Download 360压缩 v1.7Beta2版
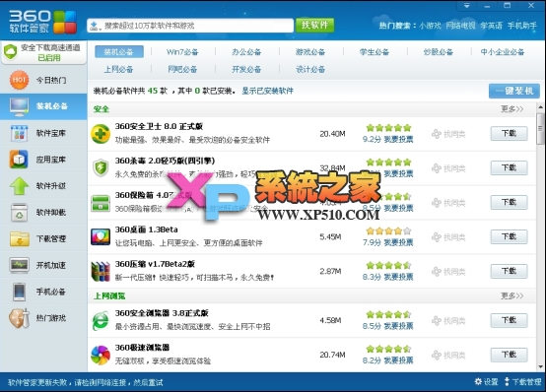The height and width of the screenshot is (392, 546). coord(510,271)
